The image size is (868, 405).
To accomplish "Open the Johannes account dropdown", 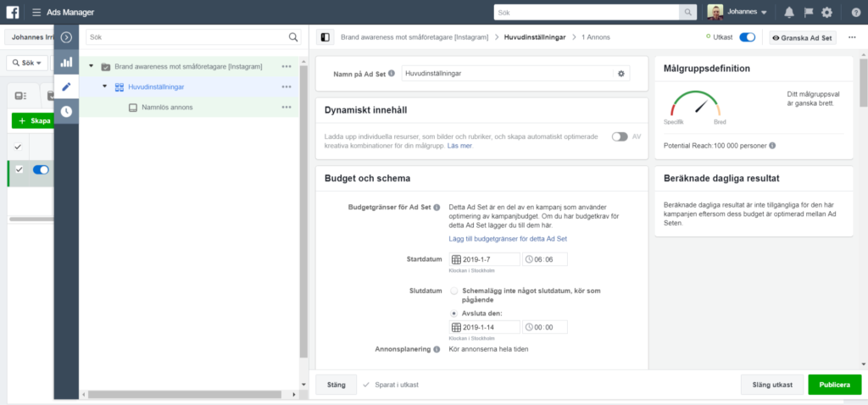I will pyautogui.click(x=738, y=12).
